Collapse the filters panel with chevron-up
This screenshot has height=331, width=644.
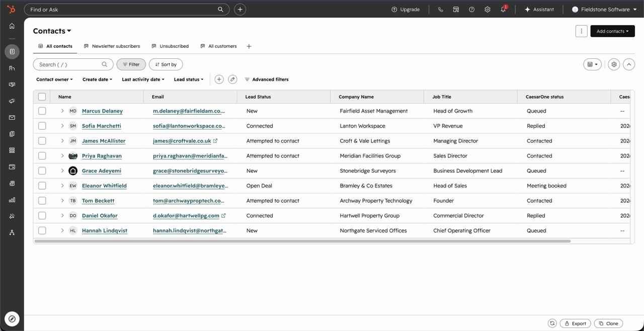click(629, 64)
